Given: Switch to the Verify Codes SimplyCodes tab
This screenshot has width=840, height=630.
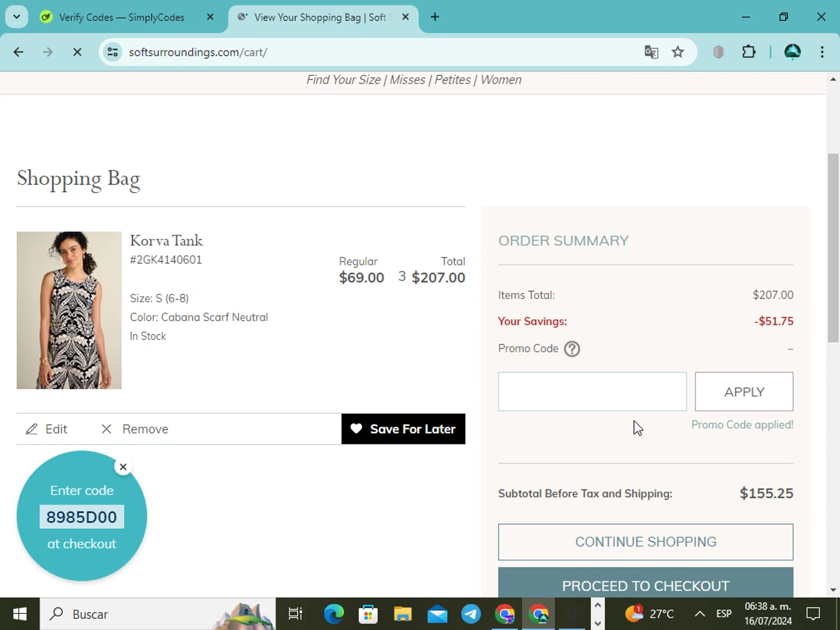Looking at the screenshot, I should tap(122, 17).
